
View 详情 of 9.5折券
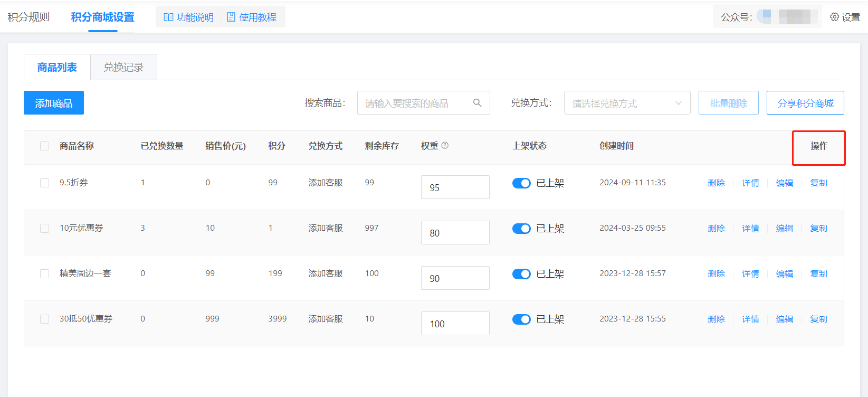(x=750, y=183)
